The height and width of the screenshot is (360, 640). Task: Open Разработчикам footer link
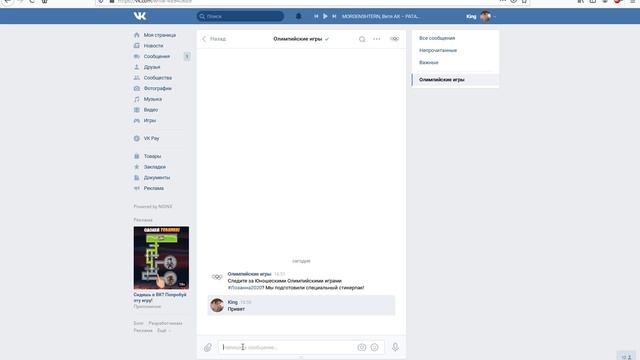(x=165, y=323)
